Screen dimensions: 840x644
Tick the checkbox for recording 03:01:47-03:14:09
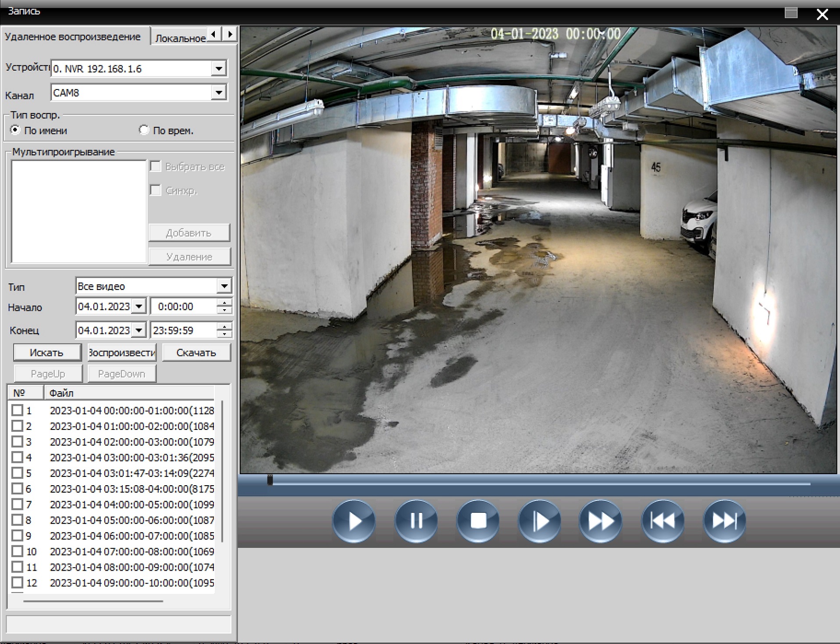click(x=17, y=473)
